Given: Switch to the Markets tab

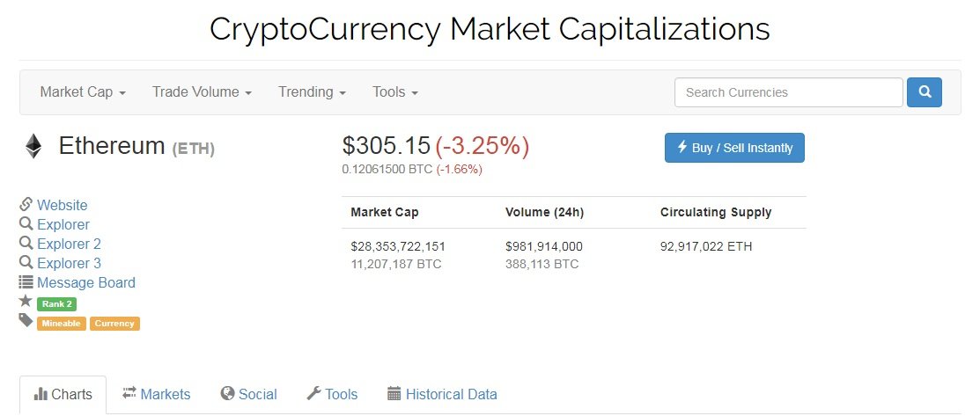Looking at the screenshot, I should click(x=156, y=394).
